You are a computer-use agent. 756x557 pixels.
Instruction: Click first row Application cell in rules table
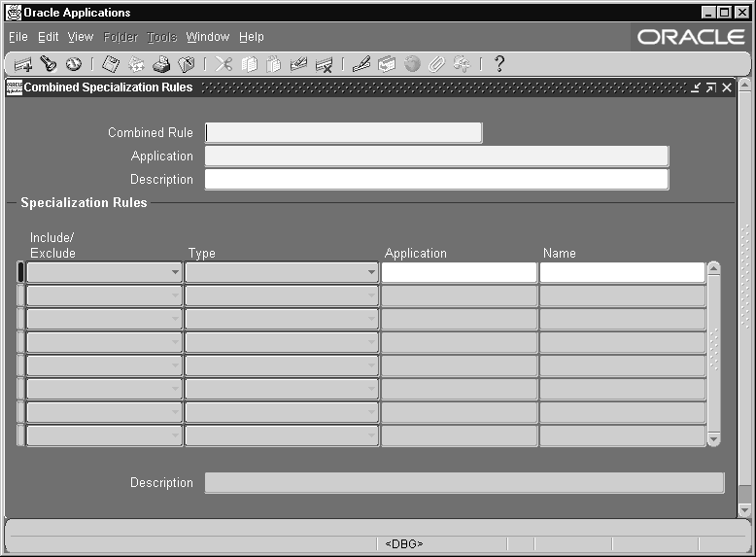[459, 272]
